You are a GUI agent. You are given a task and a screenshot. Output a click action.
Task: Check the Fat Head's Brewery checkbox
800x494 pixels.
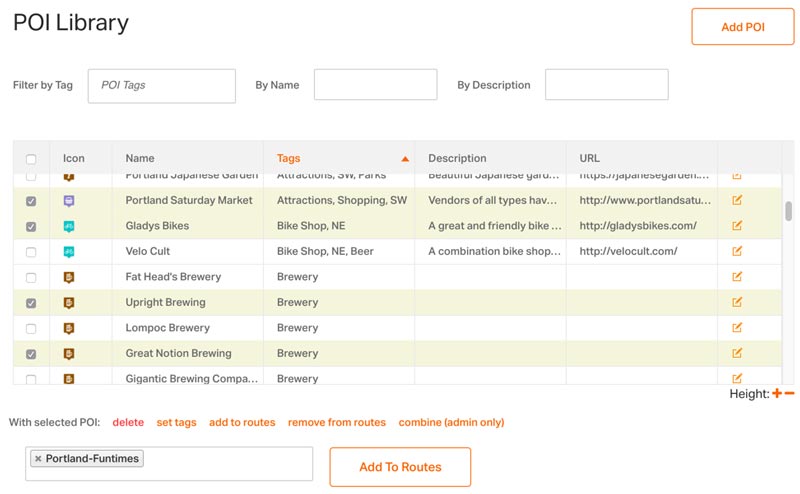tap(31, 278)
